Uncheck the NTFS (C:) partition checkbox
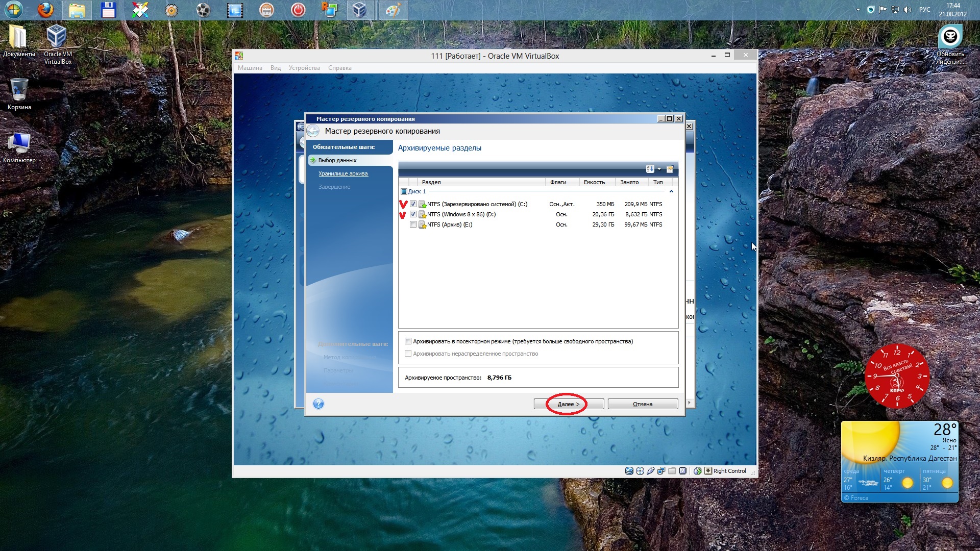The height and width of the screenshot is (551, 980). [413, 204]
